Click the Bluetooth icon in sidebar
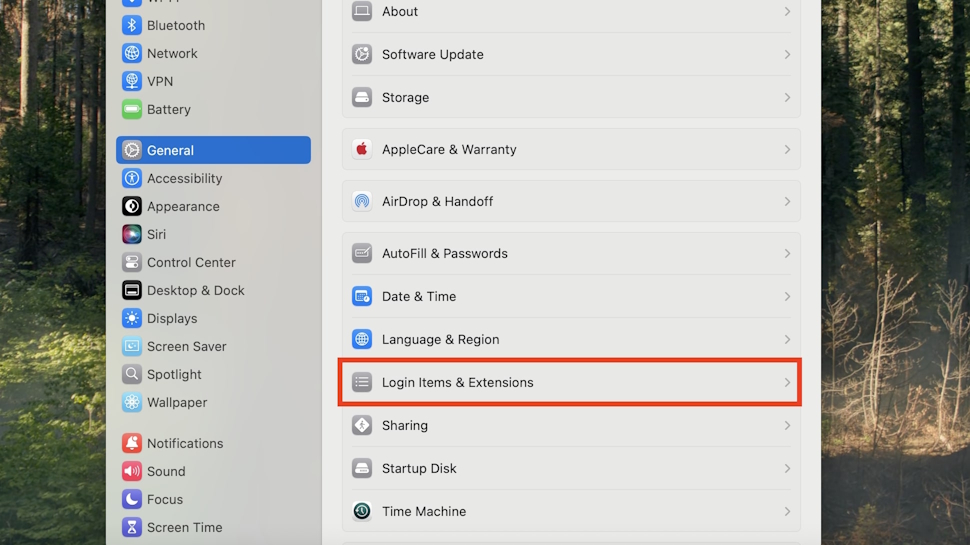This screenshot has width=970, height=545. (x=131, y=25)
